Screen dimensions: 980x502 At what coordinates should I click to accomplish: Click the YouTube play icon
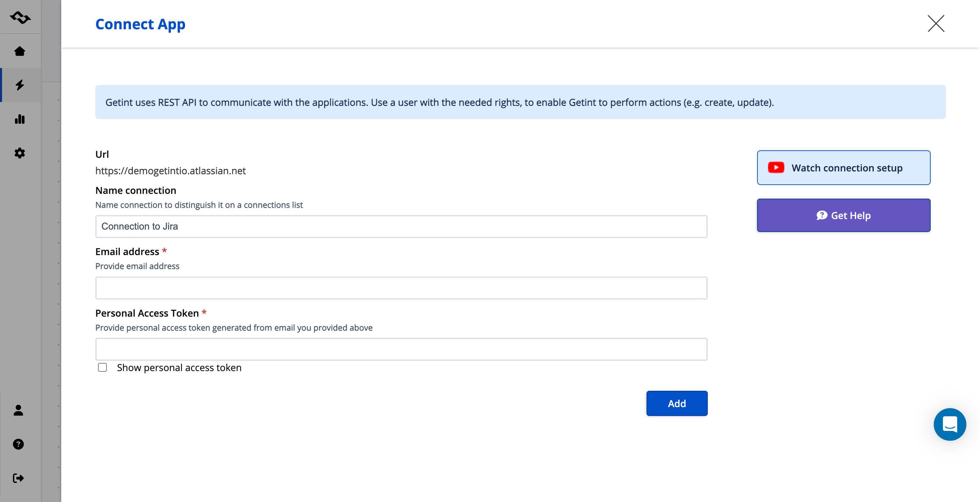776,167
